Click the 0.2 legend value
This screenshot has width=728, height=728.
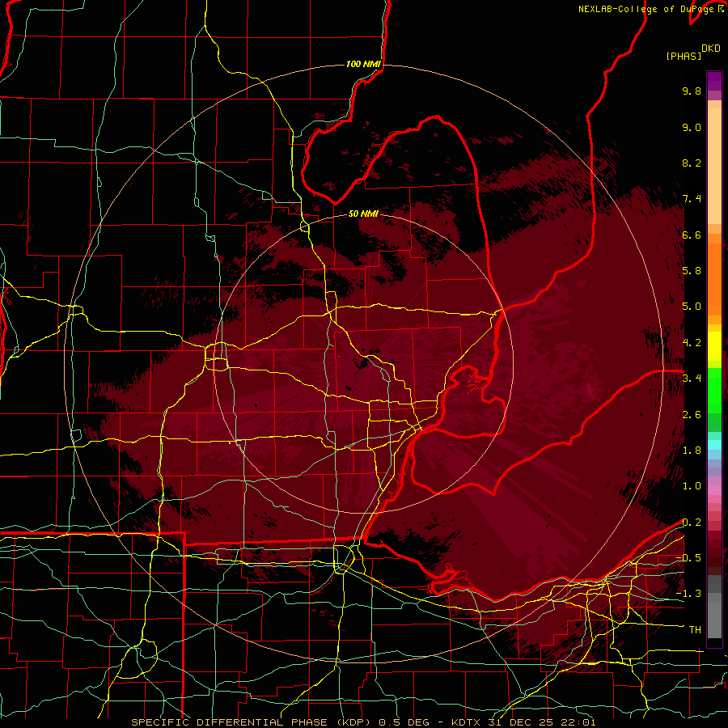point(692,523)
